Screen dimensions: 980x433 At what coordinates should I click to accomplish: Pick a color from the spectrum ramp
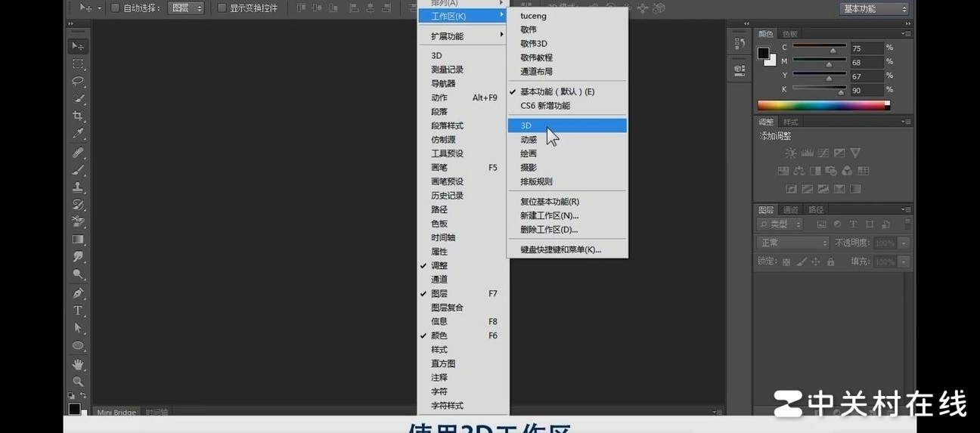823,106
